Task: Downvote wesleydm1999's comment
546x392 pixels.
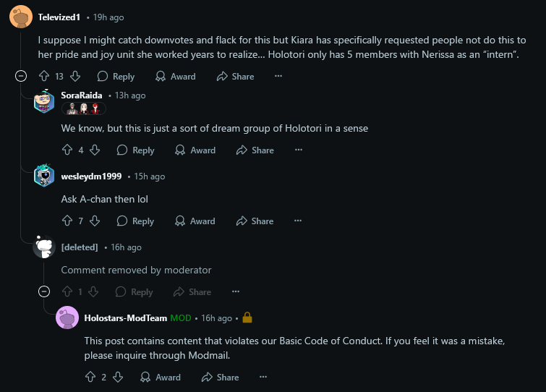Action: pyautogui.click(x=95, y=221)
